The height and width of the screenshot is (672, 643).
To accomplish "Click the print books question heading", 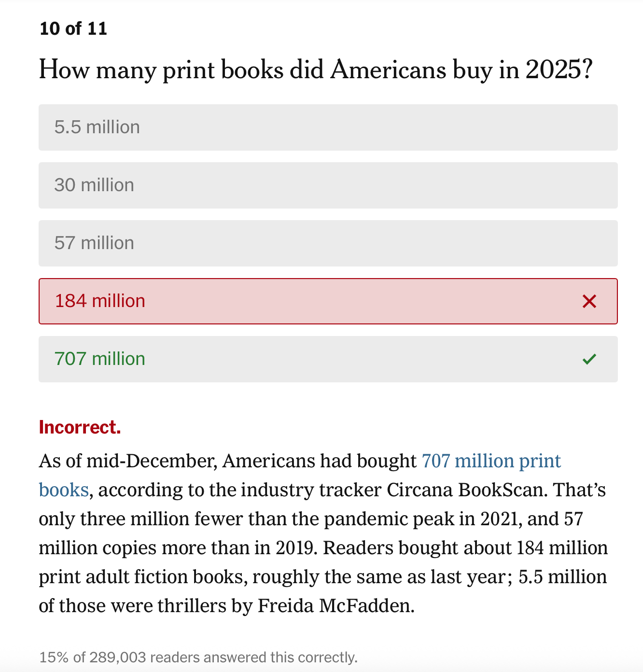I will tap(315, 70).
